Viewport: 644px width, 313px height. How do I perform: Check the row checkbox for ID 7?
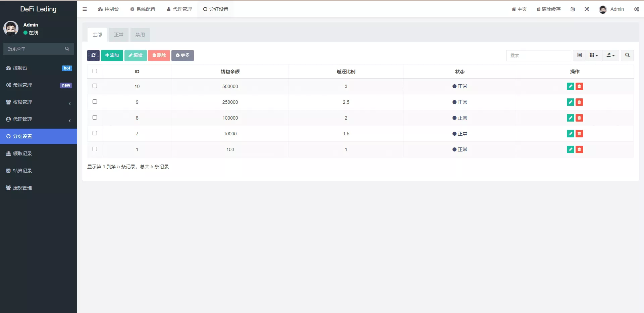[95, 133]
